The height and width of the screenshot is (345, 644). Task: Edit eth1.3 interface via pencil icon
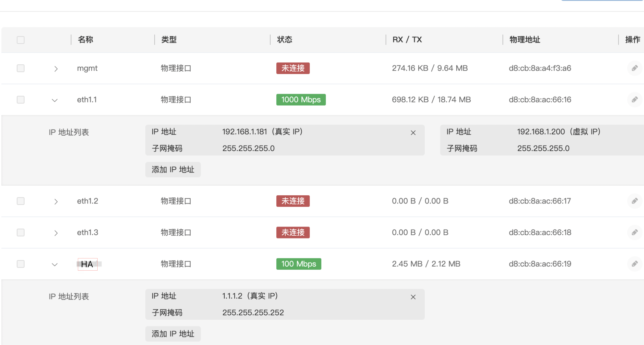[x=634, y=232]
